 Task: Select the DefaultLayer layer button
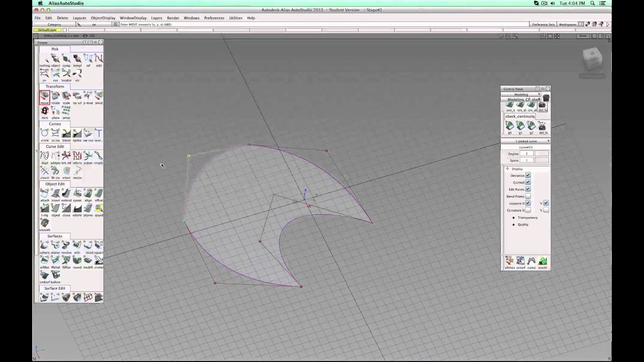48,30
